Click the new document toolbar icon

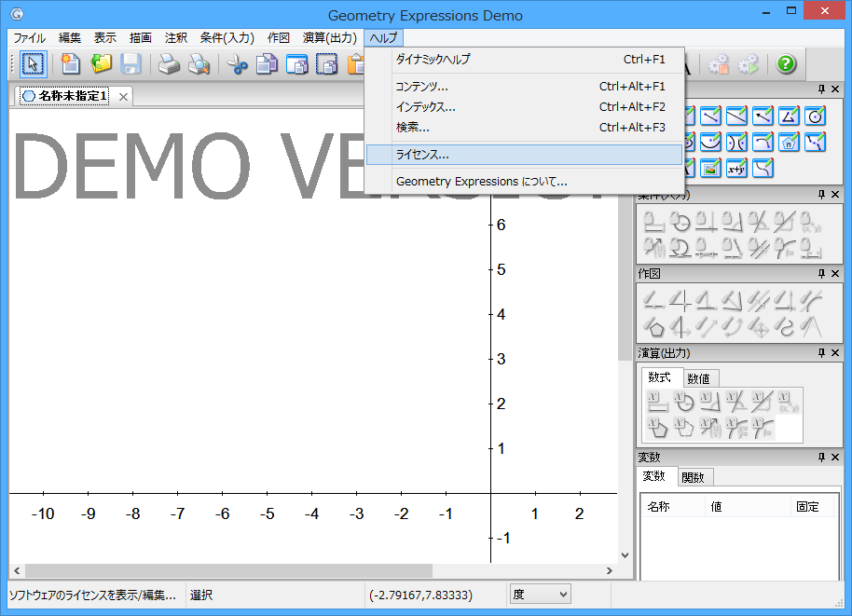[x=71, y=64]
